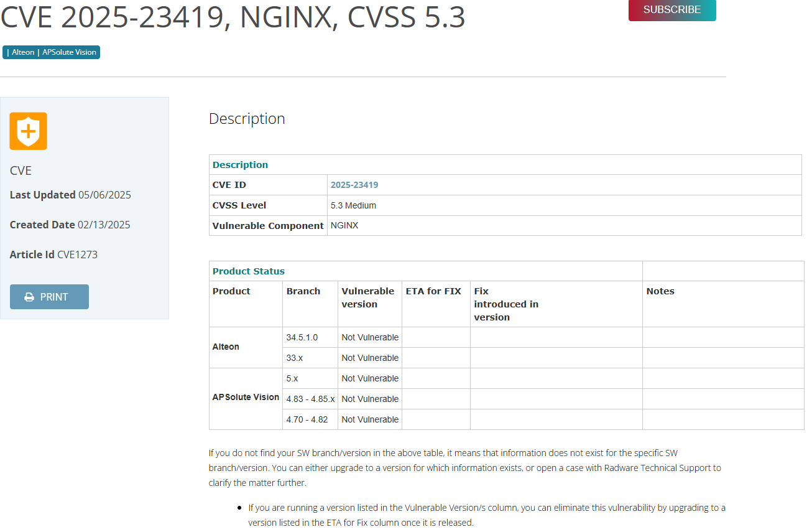Click the CVSS Level label cell
Viewport: 812px width, 532px height.
tap(269, 205)
